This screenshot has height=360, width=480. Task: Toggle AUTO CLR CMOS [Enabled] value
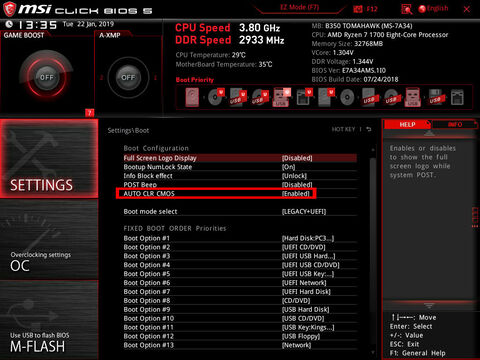pyautogui.click(x=296, y=194)
